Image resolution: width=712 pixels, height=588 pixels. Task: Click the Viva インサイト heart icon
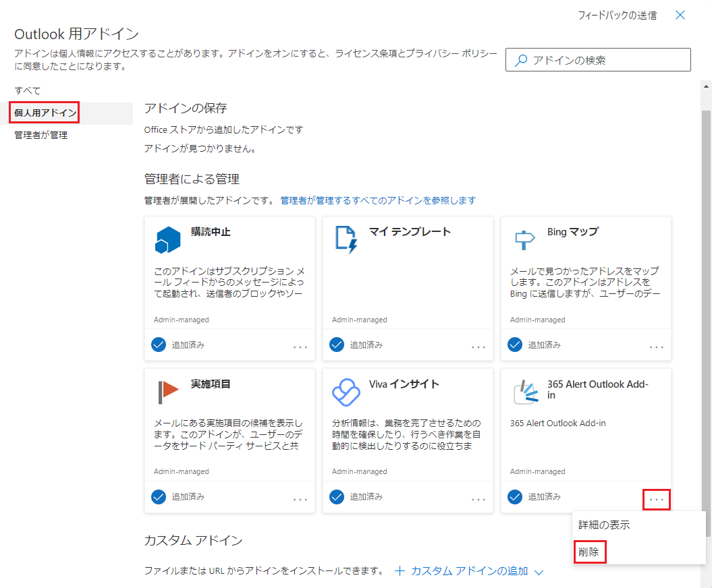pyautogui.click(x=346, y=391)
